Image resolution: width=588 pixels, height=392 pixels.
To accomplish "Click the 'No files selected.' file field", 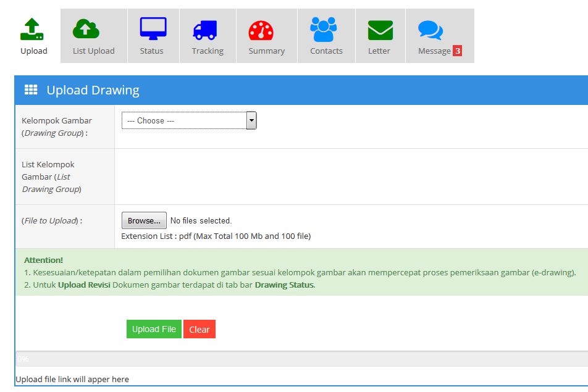I will tap(201, 221).
